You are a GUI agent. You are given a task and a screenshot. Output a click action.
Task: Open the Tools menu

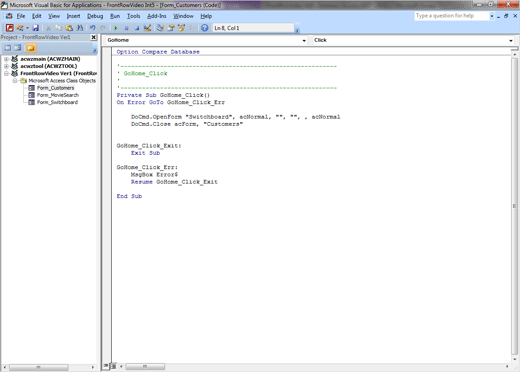click(x=133, y=16)
